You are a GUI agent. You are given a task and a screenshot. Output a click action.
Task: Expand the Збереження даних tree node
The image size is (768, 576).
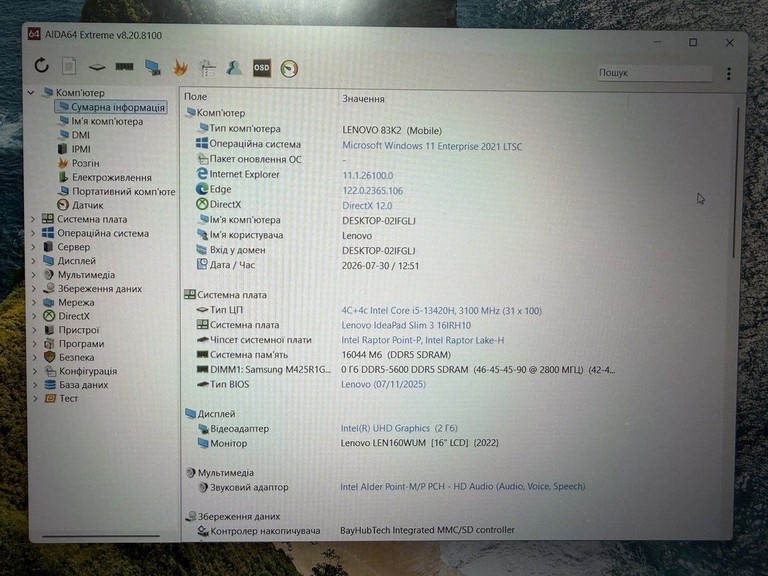tap(34, 288)
